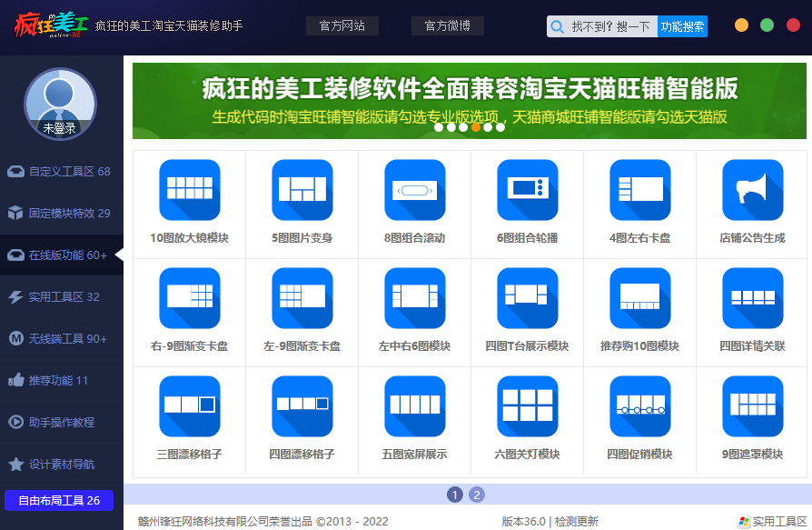Screen dimensions: 812x530
Task: Select the 四图漂移格子 module icon
Action: (302, 406)
